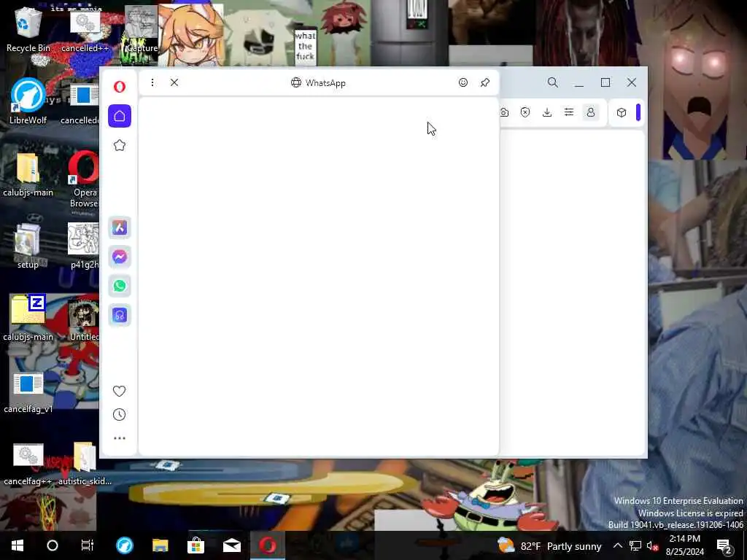Open the History clock icon in sidebar

point(119,415)
